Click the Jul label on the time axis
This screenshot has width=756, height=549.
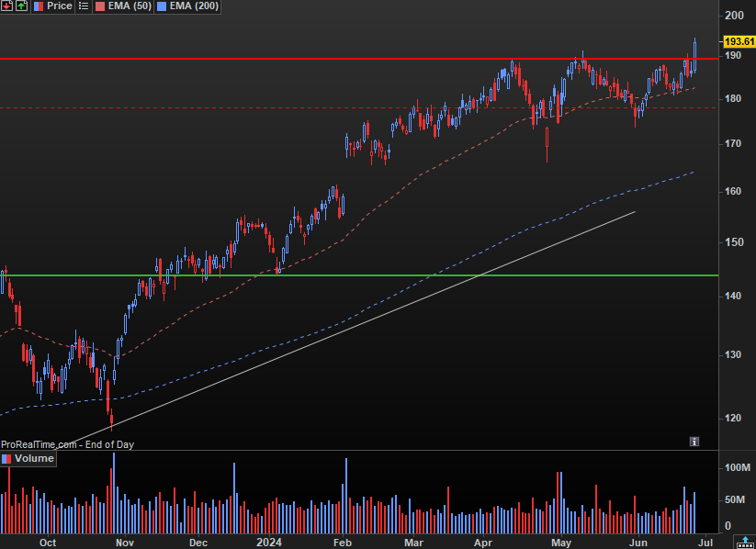(705, 543)
